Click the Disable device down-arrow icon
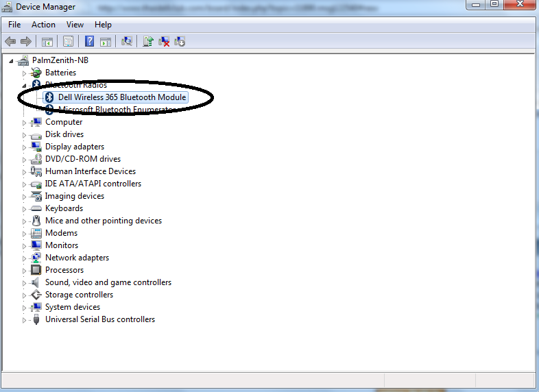The width and height of the screenshot is (539, 392). [180, 42]
